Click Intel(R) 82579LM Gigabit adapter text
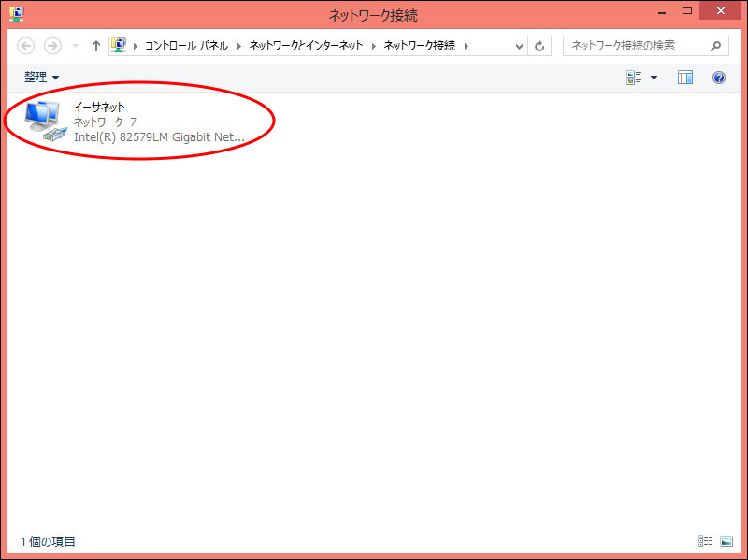The width and height of the screenshot is (748, 560). point(159,137)
